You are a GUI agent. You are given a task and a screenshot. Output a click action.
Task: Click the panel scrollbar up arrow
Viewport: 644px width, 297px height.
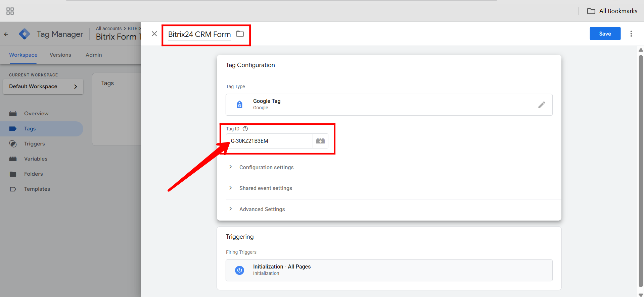[x=641, y=50]
